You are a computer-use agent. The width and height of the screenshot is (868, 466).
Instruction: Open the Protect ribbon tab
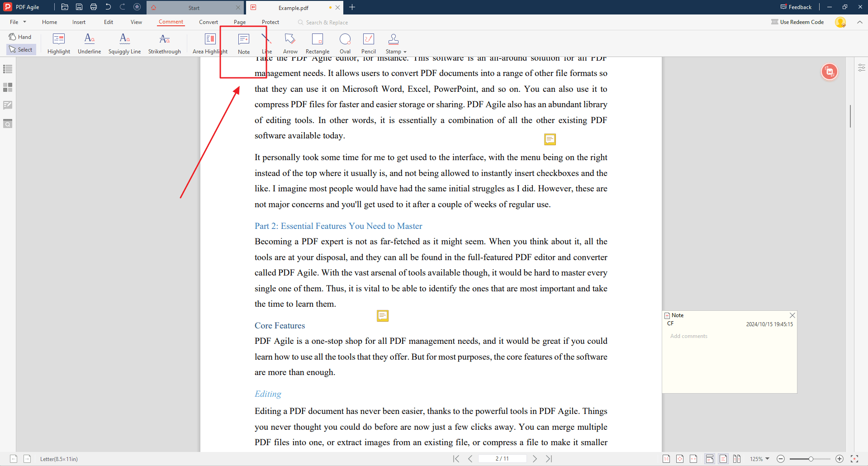(270, 22)
